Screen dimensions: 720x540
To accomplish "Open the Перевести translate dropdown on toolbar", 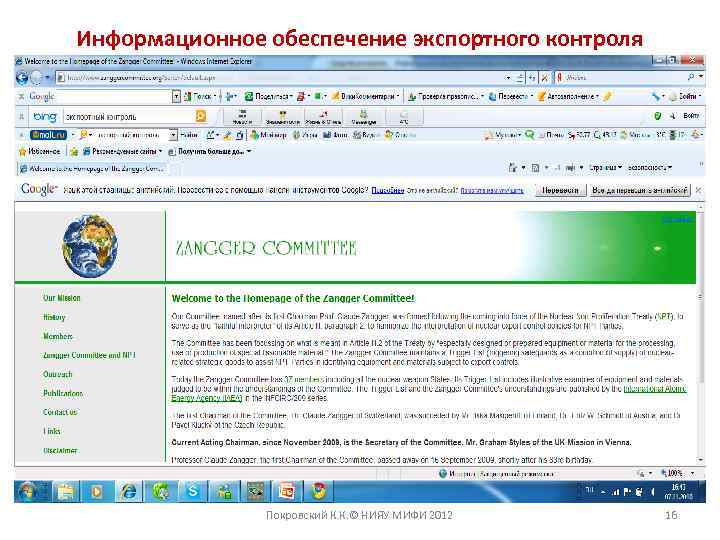I will click(x=511, y=96).
